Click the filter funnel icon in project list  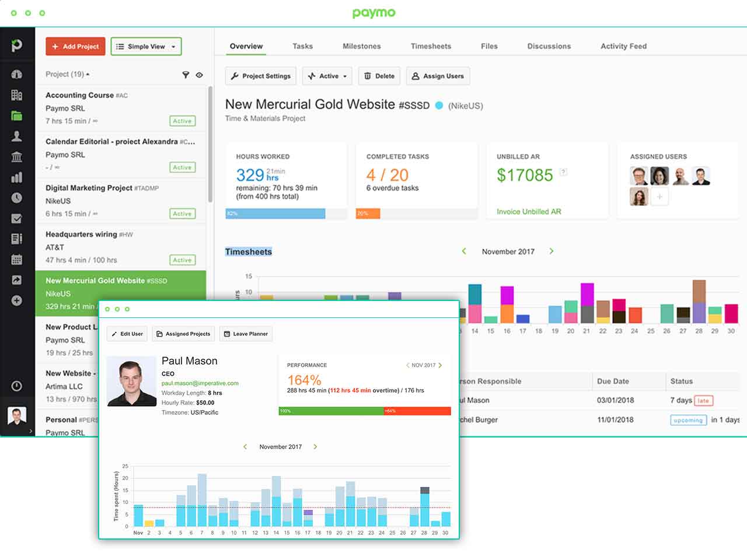tap(186, 75)
